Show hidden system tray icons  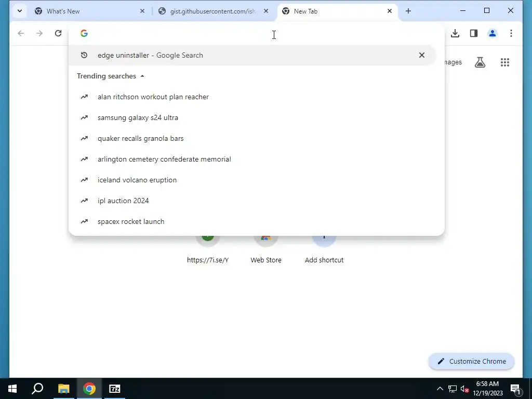(x=440, y=389)
